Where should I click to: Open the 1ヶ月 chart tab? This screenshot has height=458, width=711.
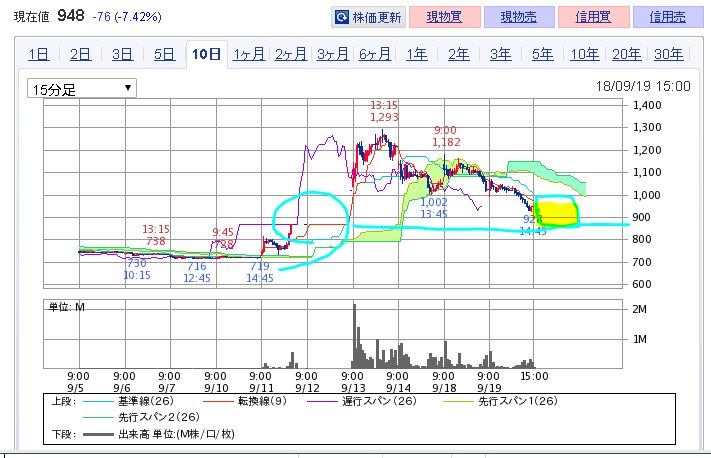coord(249,54)
